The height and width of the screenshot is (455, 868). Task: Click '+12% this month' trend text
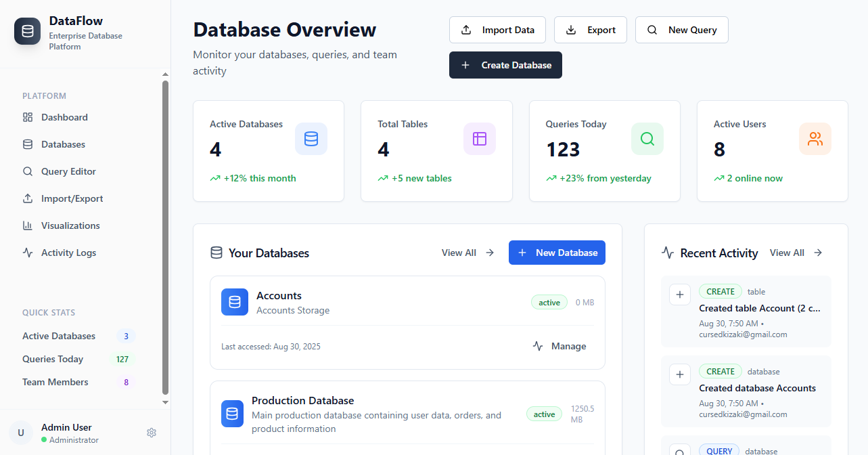[x=260, y=178]
